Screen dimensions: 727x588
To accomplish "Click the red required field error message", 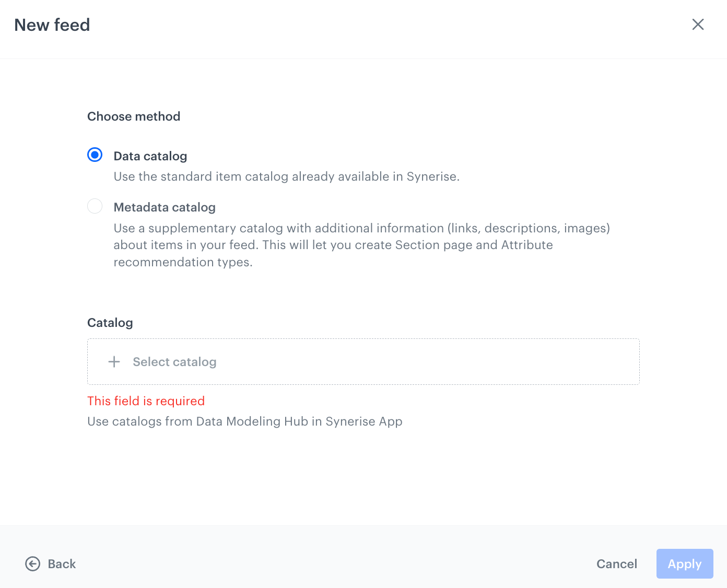I will pyautogui.click(x=146, y=401).
